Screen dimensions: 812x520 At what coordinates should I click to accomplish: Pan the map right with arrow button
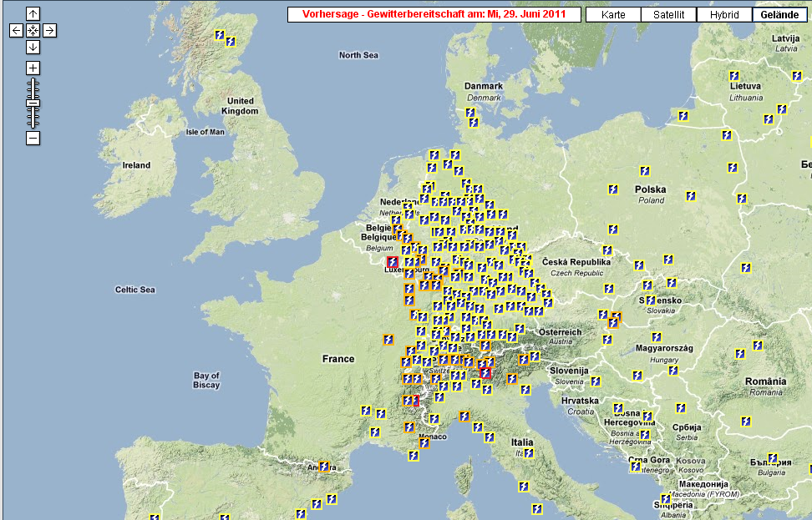tap(49, 31)
